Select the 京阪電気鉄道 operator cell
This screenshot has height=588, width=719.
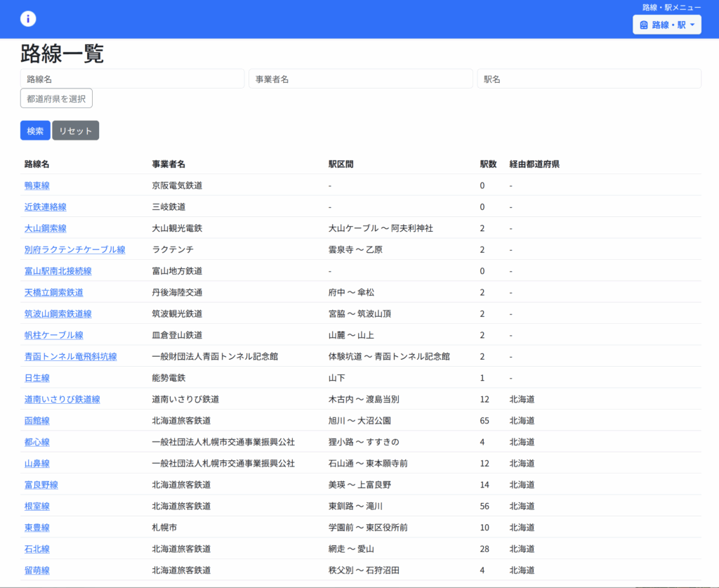tap(177, 185)
